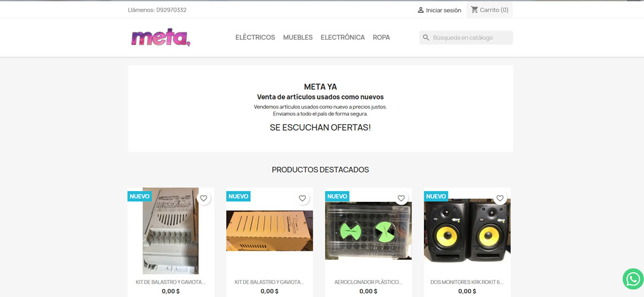Click the user icon beside Iniciar sesión
The width and height of the screenshot is (644, 297).
tap(421, 10)
